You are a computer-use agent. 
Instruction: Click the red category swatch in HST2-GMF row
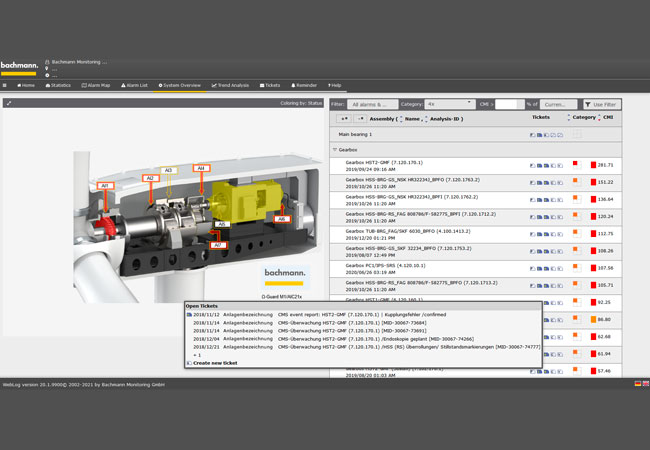click(x=575, y=164)
